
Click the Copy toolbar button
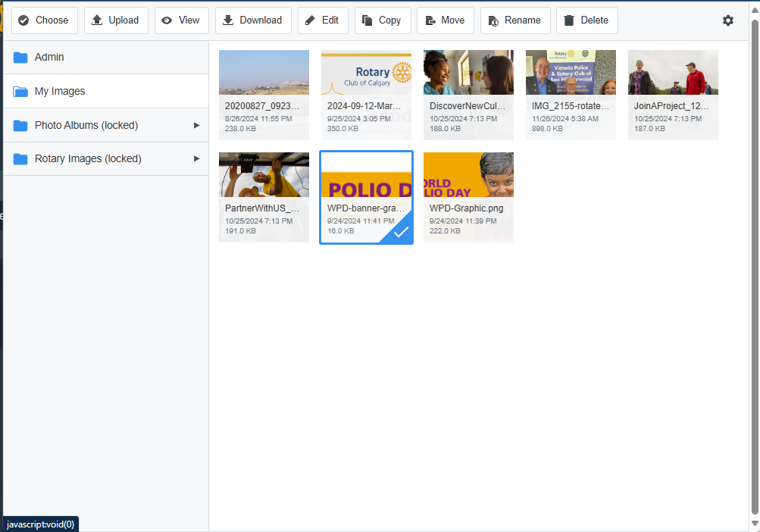[x=382, y=20]
